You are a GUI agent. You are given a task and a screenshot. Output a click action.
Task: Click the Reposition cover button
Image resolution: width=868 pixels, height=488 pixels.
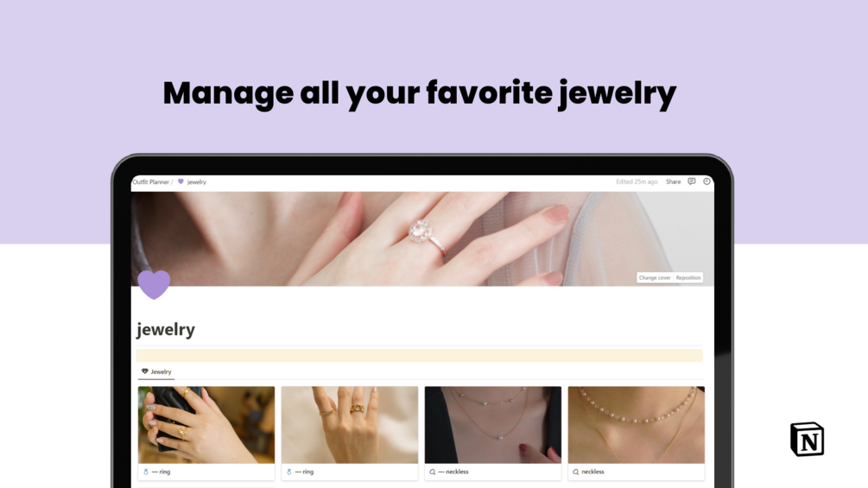pyautogui.click(x=688, y=278)
